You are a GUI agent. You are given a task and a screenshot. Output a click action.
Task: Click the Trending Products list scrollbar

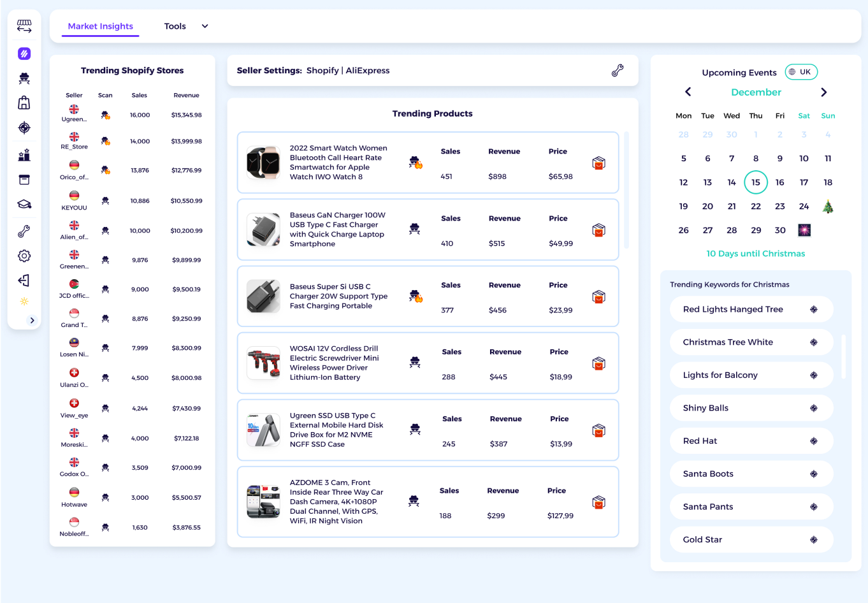[626, 190]
